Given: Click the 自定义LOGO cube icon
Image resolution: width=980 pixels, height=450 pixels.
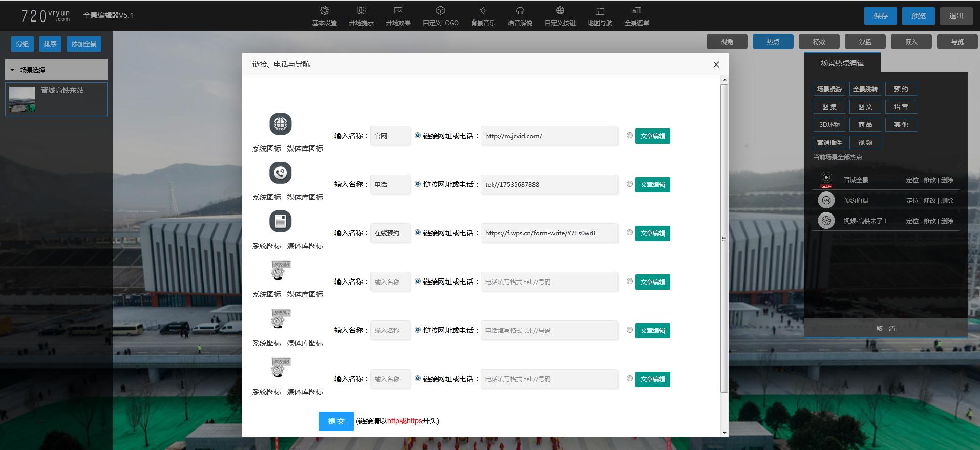Looking at the screenshot, I should [440, 11].
